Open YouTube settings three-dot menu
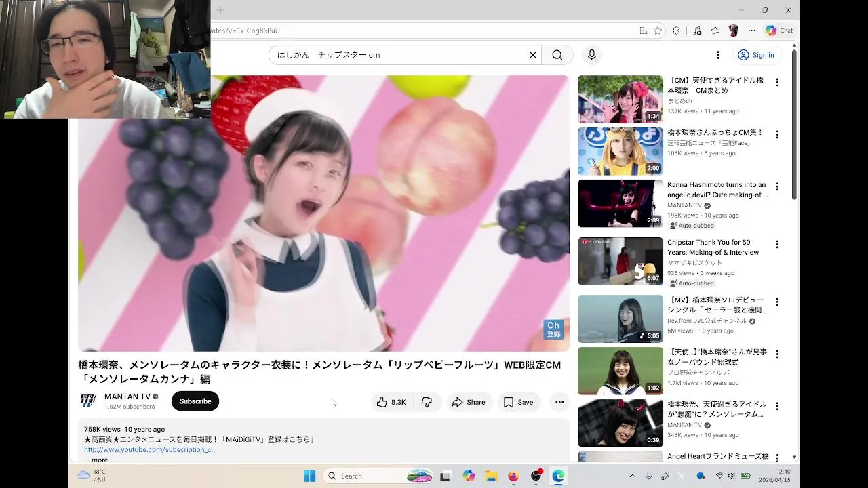Screen dimensions: 868x488 tap(717, 55)
